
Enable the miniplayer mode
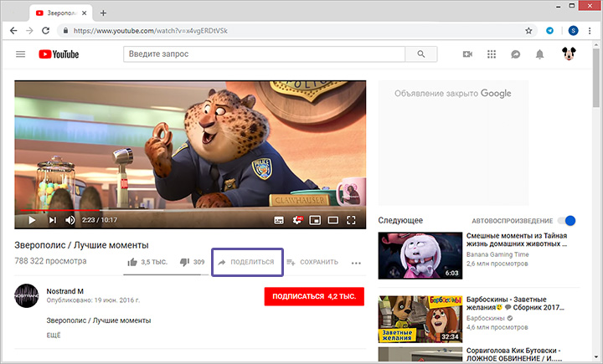[315, 220]
